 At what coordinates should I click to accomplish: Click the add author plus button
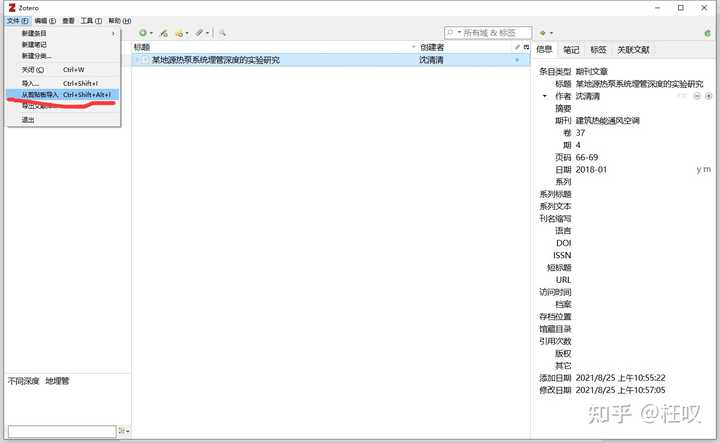(709, 96)
